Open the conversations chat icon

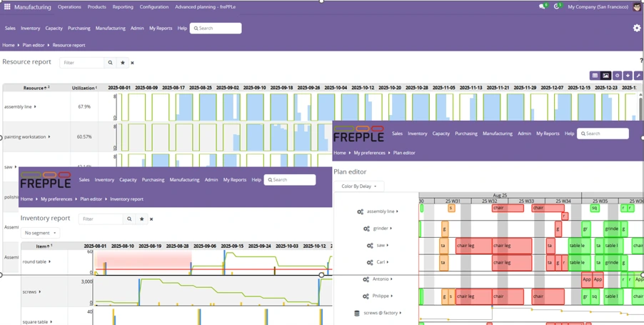tap(543, 6)
